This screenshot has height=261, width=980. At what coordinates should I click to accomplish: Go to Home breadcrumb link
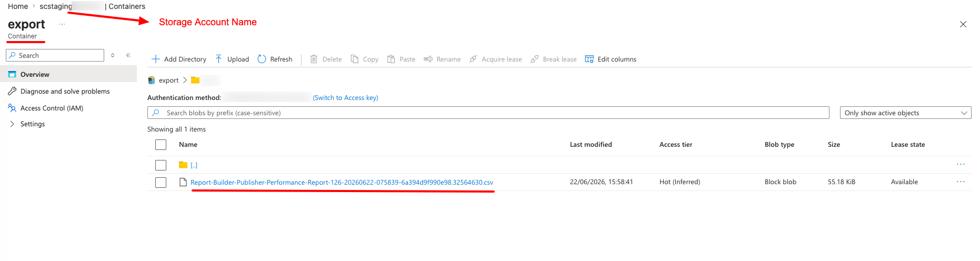[x=18, y=6]
